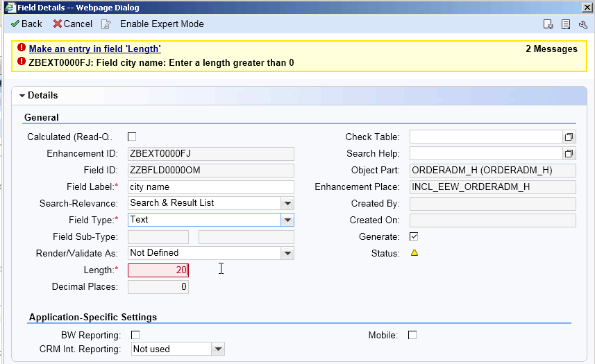Expand the CRM Int. Reporting dropdown

pyautogui.click(x=218, y=349)
